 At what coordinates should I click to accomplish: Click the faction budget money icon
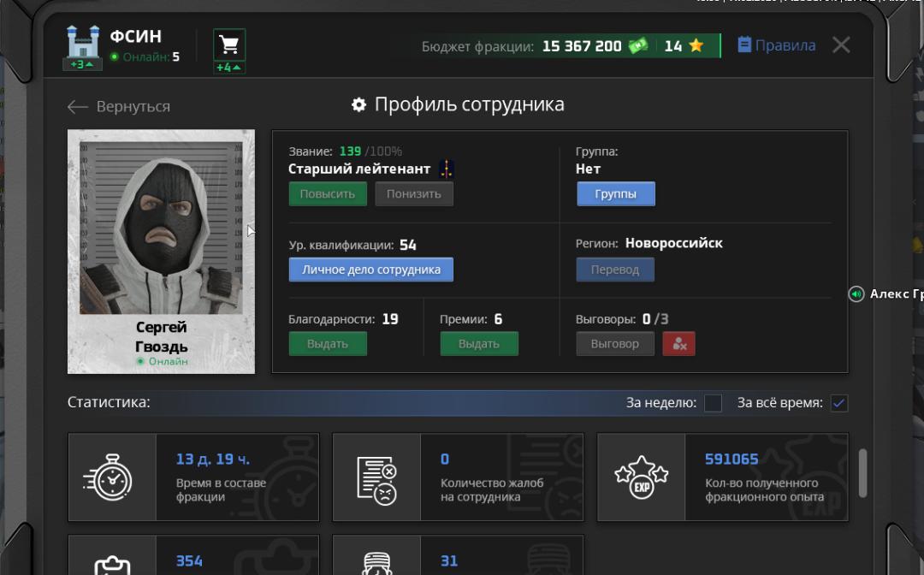point(638,46)
